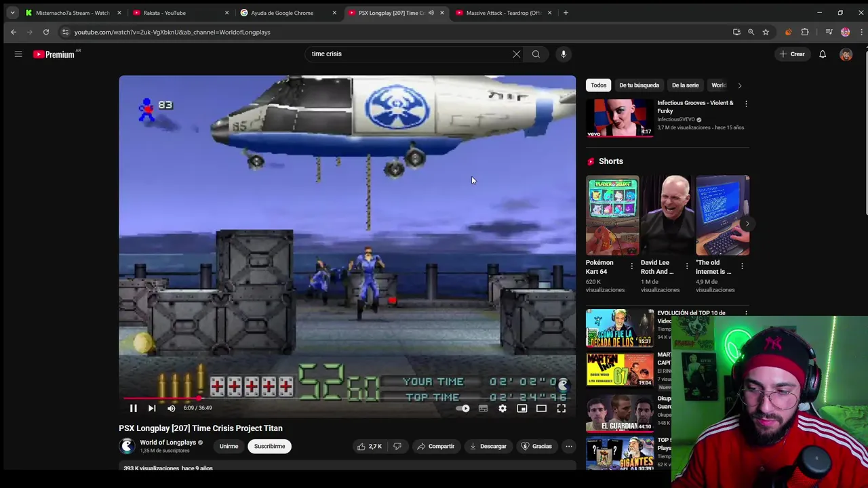The image size is (868, 488).
Task: Click the Unirme button
Action: [x=229, y=446]
